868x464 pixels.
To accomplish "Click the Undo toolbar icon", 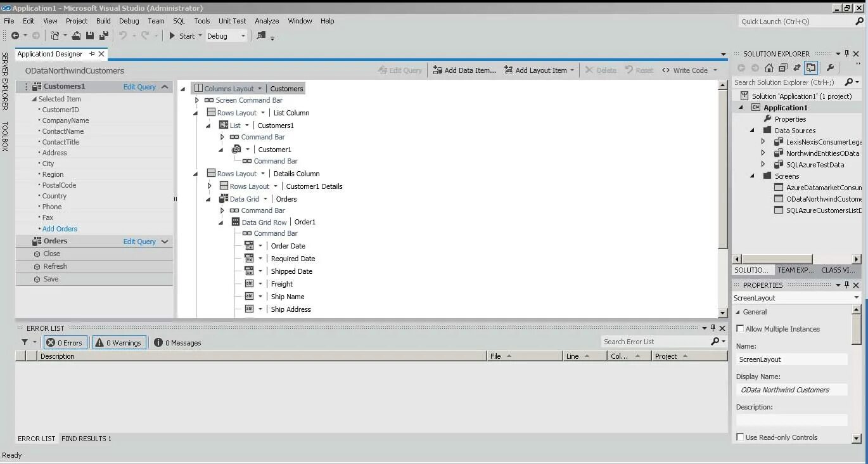I will (124, 36).
